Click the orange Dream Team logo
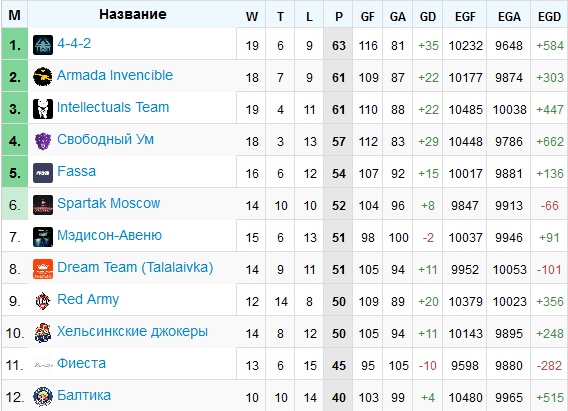This screenshot has width=568, height=411. [x=43, y=269]
